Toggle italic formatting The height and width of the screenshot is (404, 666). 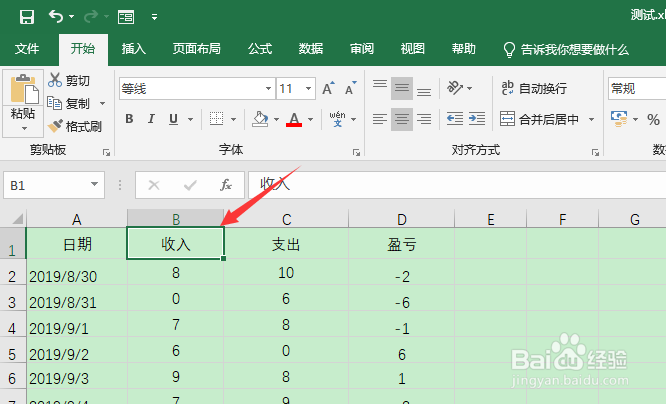coord(151,119)
